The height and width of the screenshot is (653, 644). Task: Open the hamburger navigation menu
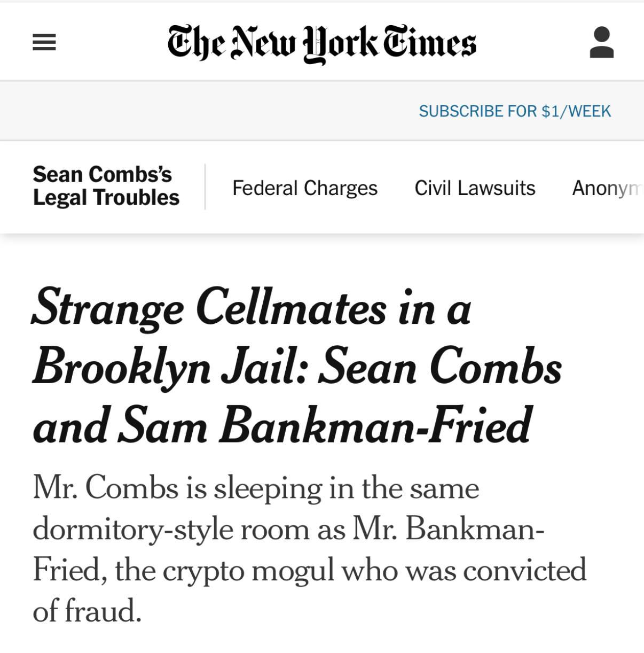point(44,43)
